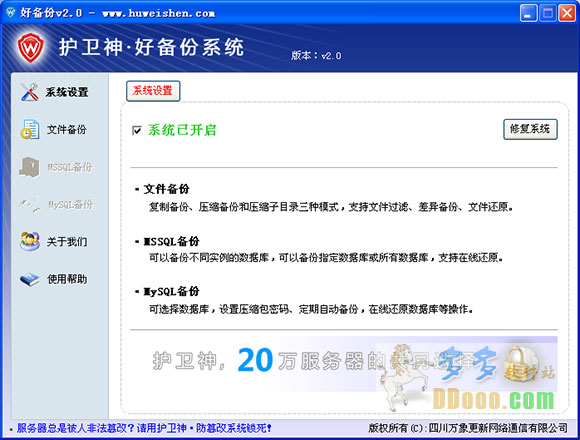Click the 护卫神·好备份系统 header title

[x=151, y=47]
